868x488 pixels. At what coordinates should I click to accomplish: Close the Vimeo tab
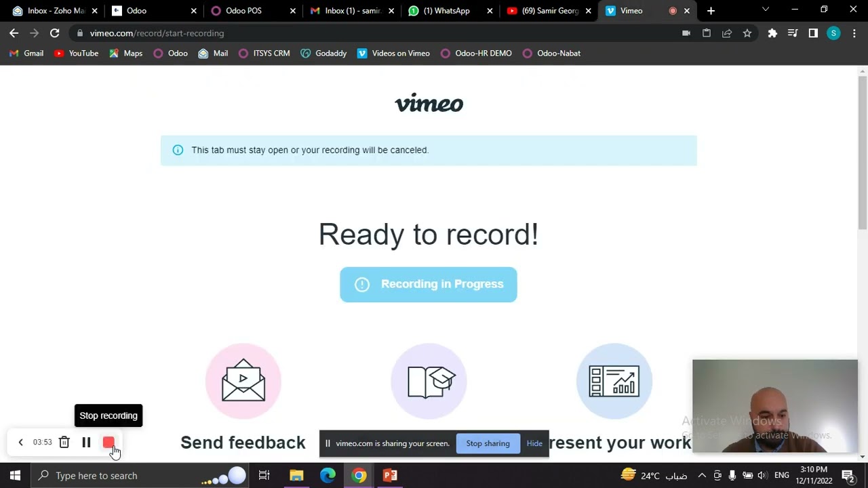[687, 11]
